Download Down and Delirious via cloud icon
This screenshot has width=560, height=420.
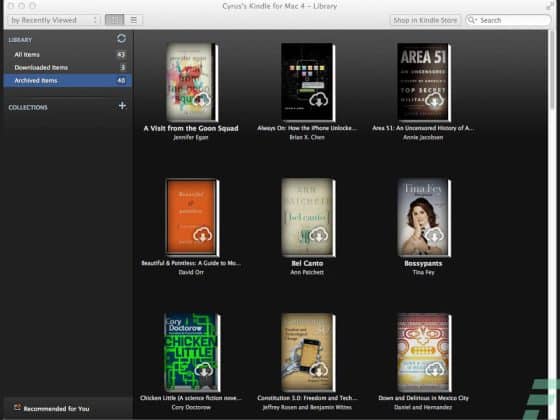click(434, 369)
